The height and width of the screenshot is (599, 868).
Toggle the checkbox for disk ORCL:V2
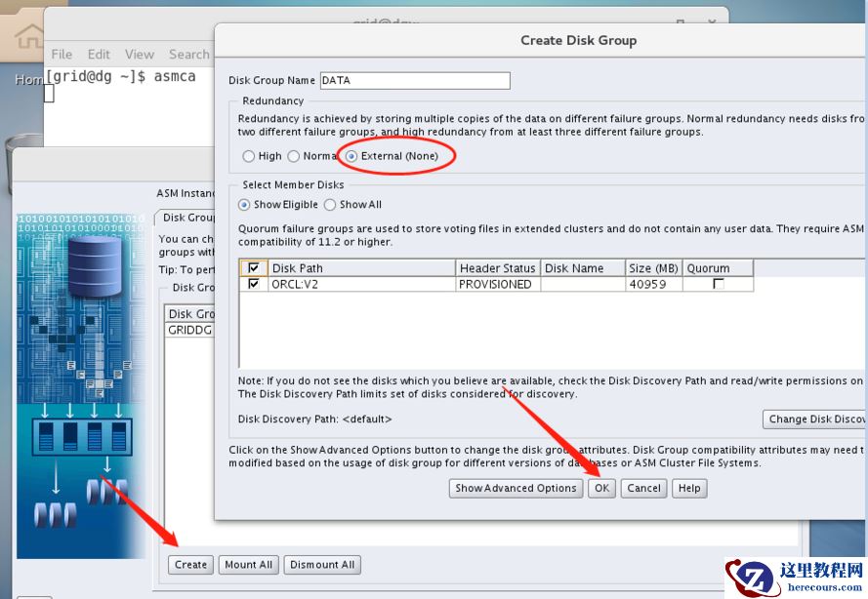click(254, 284)
